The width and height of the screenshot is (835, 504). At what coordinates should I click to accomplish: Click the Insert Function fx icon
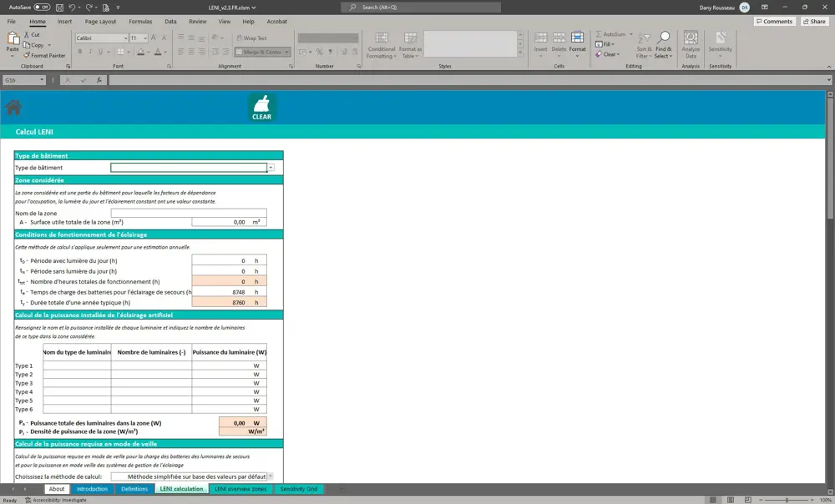click(x=99, y=80)
